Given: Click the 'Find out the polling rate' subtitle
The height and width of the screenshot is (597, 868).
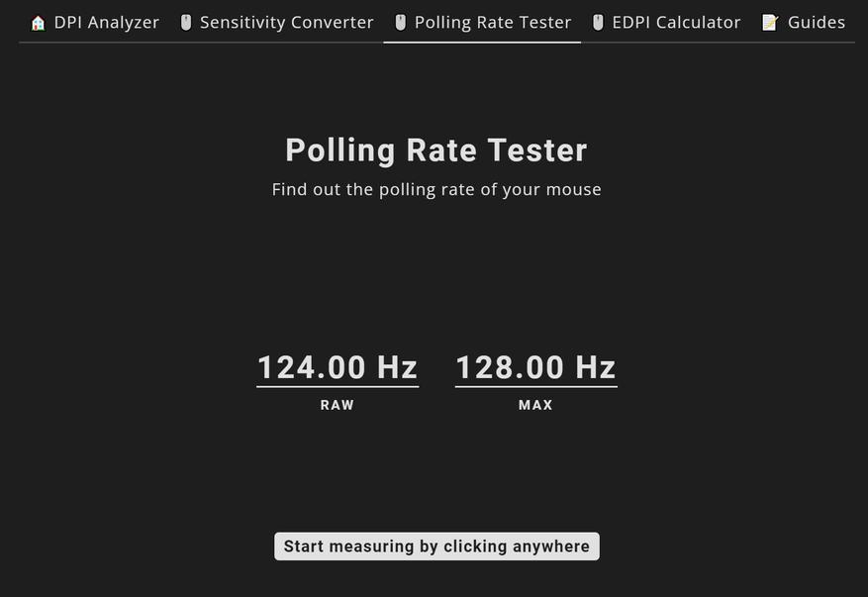Looking at the screenshot, I should [436, 189].
